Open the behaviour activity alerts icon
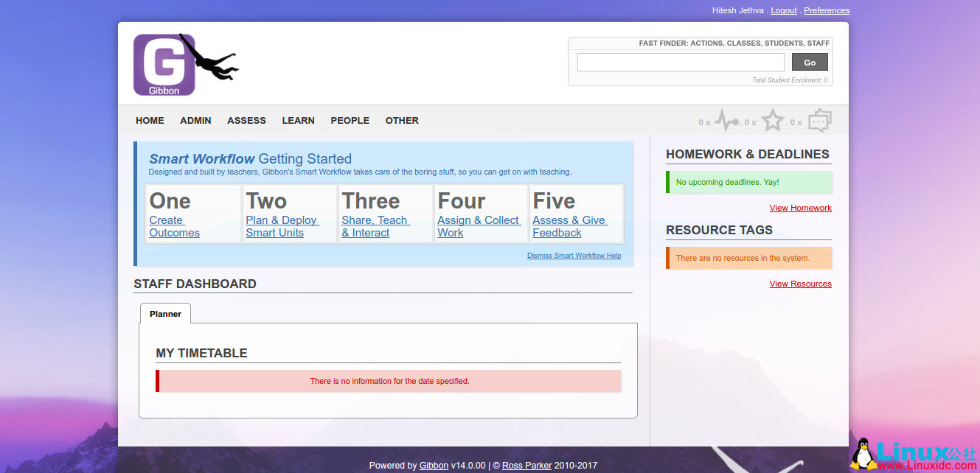Screen dimensions: 980x473 726,119
